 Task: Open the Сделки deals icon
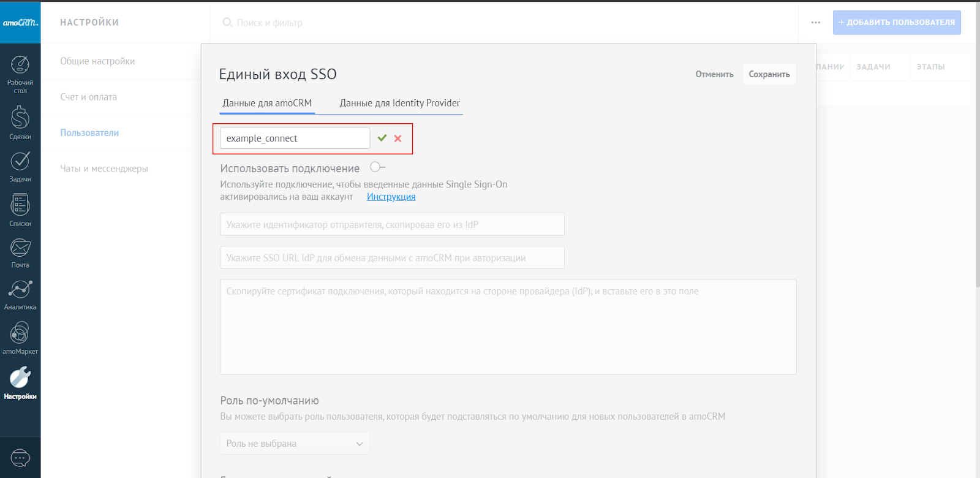(20, 118)
